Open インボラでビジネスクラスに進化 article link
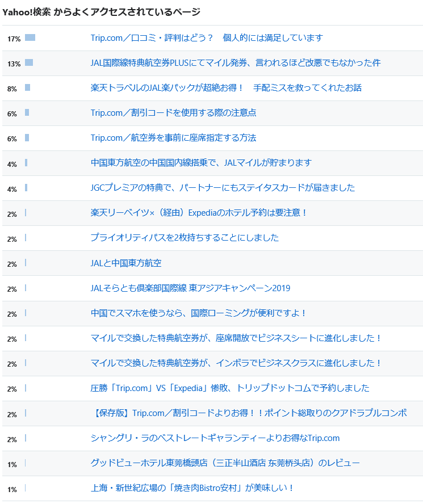The height and width of the screenshot is (504, 423). [x=236, y=363]
